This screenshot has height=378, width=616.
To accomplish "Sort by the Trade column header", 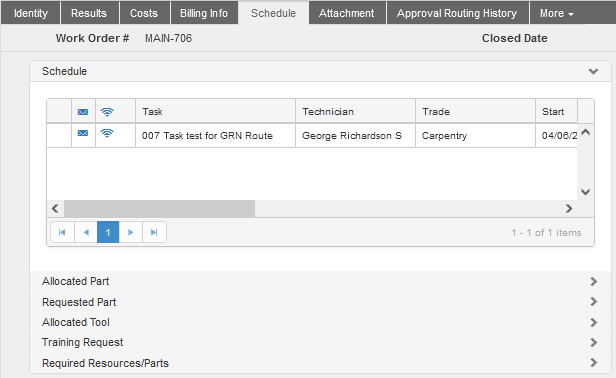I will [475, 112].
